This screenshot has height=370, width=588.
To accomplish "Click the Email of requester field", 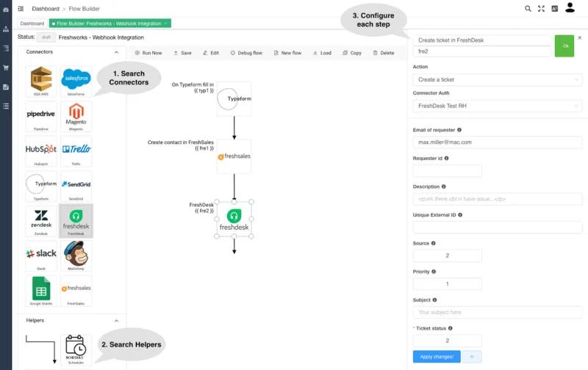I will pyautogui.click(x=498, y=142).
